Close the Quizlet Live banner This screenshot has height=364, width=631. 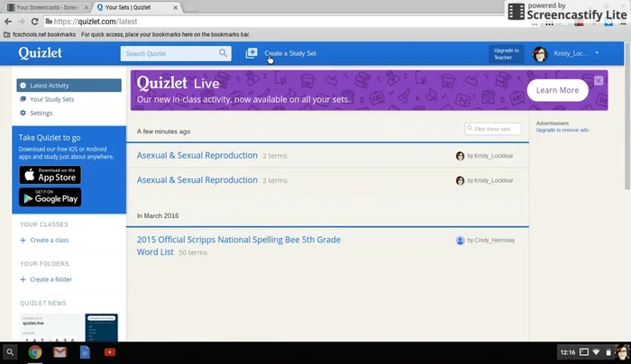(x=597, y=81)
